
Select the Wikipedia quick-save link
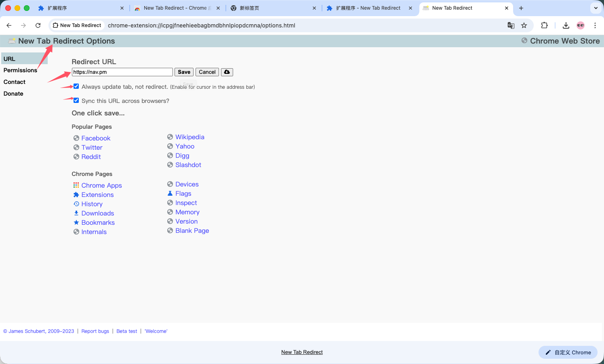(189, 137)
